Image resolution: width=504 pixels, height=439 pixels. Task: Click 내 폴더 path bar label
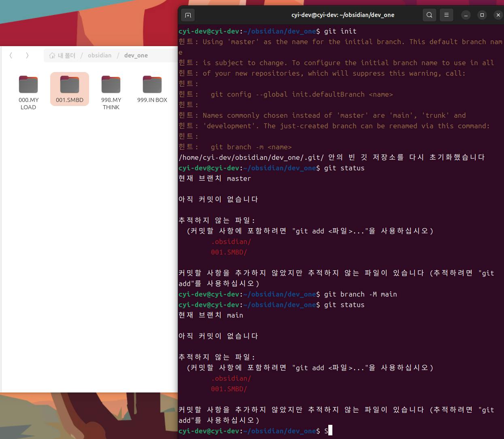pos(66,55)
